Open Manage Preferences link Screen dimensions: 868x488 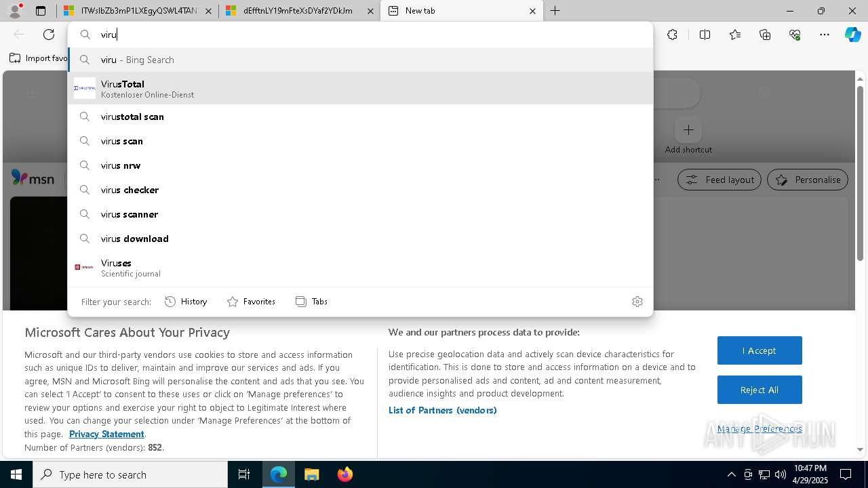click(x=759, y=428)
